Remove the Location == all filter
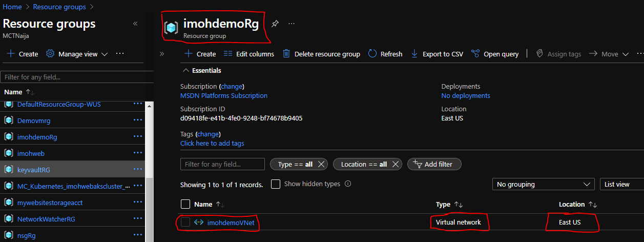The image size is (644, 242). (x=396, y=164)
